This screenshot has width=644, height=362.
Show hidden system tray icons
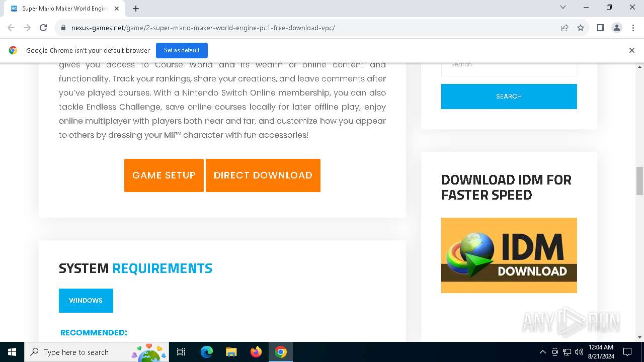coord(542,352)
